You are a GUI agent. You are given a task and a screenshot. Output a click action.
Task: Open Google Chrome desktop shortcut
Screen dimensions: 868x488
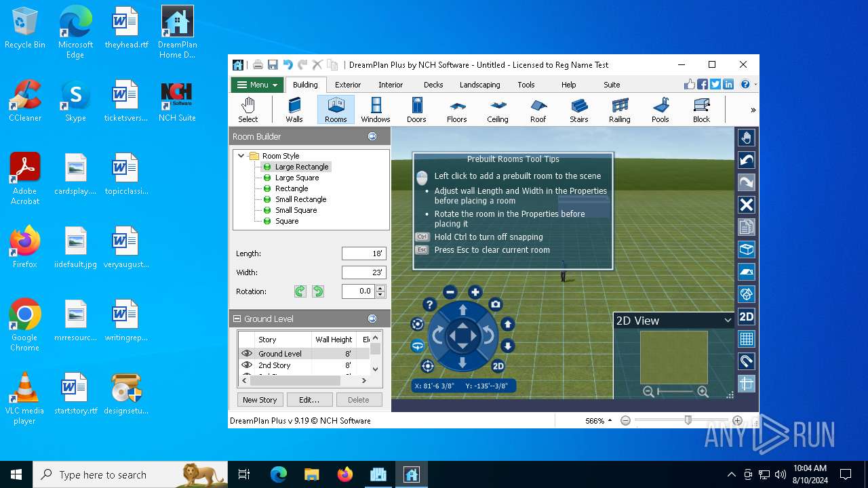click(x=24, y=325)
